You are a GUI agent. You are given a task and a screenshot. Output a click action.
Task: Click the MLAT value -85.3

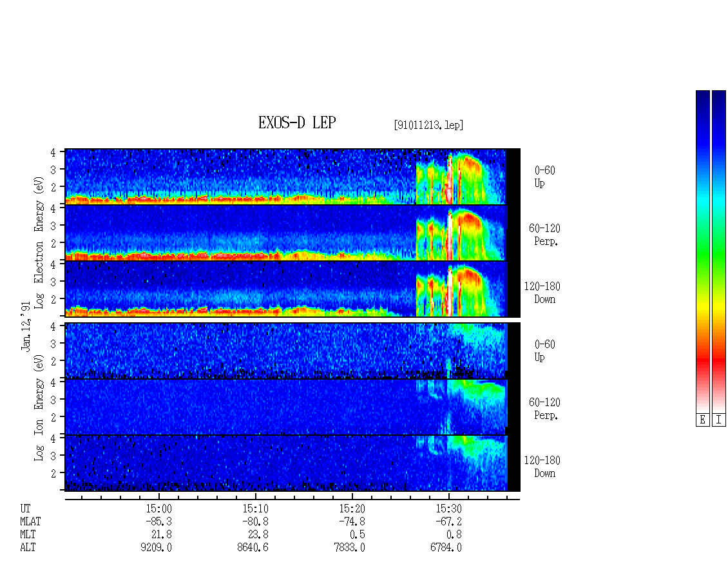158,521
